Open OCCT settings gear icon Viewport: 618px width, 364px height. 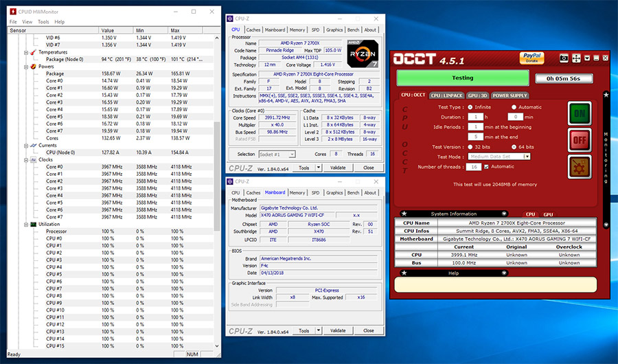[x=580, y=166]
